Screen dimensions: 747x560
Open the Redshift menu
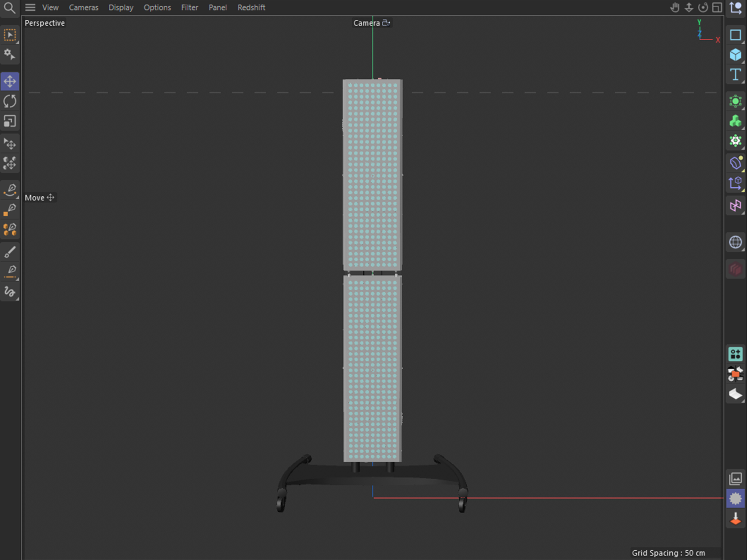pos(251,7)
